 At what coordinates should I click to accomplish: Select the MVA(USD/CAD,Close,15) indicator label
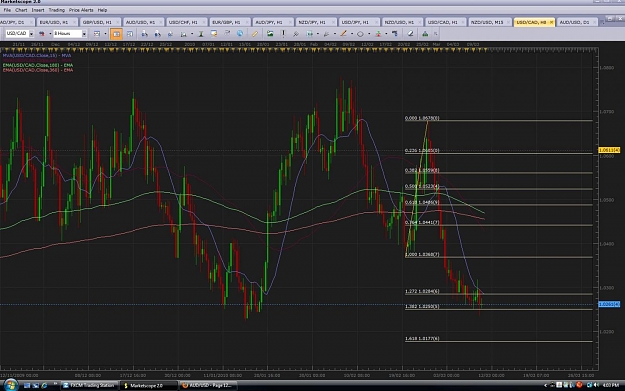click(37, 55)
